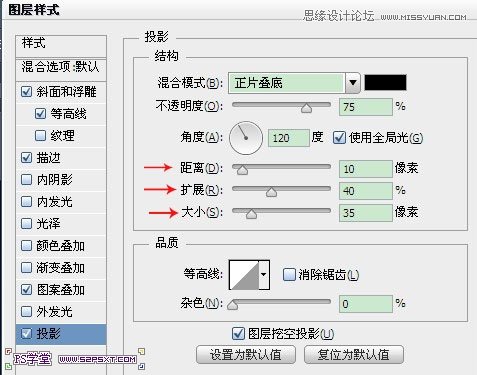The image size is (477, 375).
Task: Click the 距离 value field showing 10
Action: point(366,169)
